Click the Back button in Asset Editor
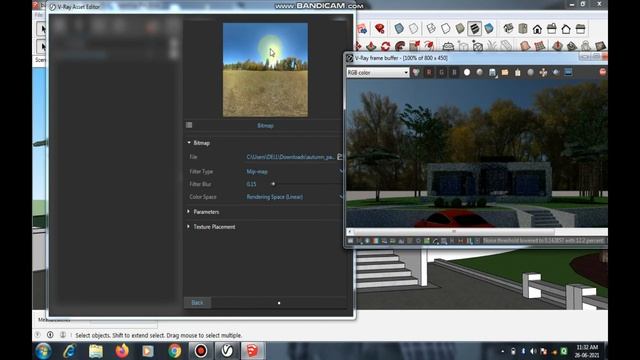Screen dimensions: 640x360 click(x=197, y=302)
